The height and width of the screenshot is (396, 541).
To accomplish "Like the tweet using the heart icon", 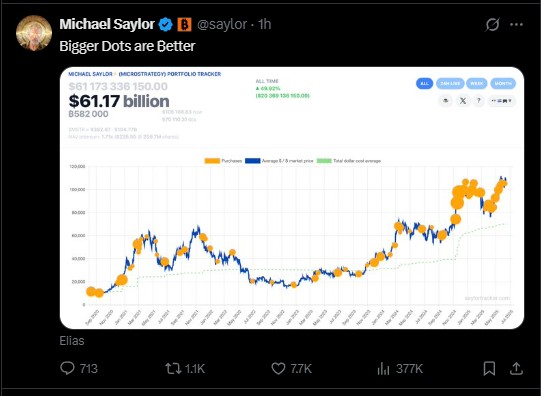I will tap(292, 368).
